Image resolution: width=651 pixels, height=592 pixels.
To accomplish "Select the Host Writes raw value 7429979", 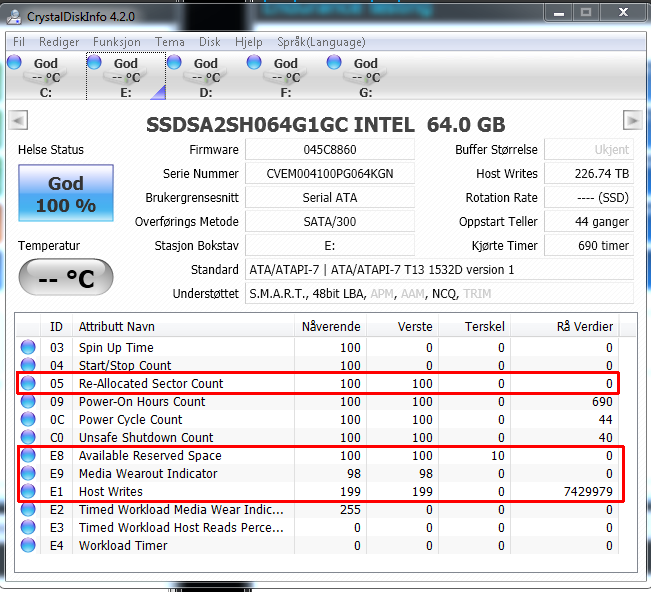I will coord(588,492).
